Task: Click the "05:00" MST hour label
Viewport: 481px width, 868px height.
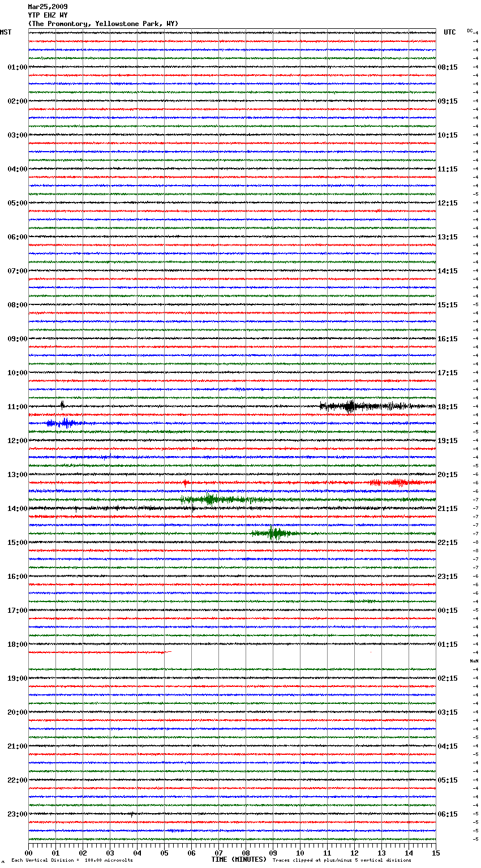Action: click(18, 203)
